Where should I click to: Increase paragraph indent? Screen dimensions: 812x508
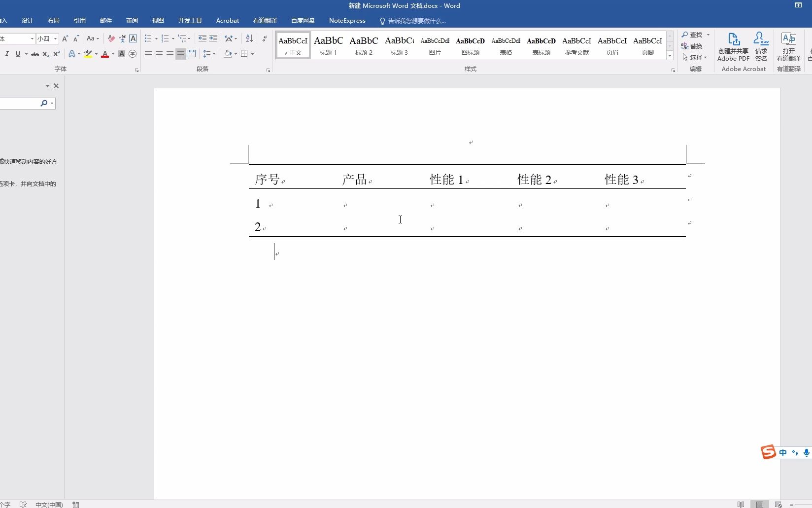click(x=213, y=38)
